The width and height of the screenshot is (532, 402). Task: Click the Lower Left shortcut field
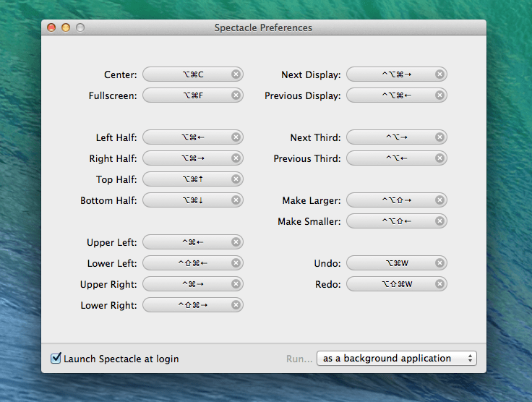click(193, 263)
